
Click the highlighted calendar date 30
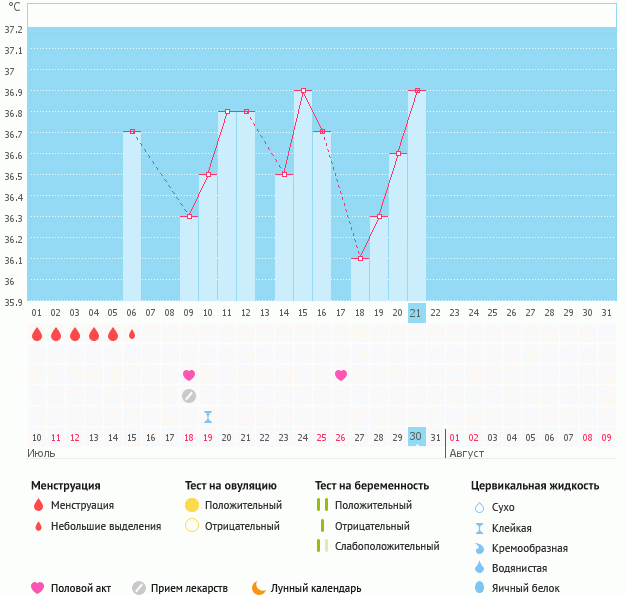pos(417,437)
